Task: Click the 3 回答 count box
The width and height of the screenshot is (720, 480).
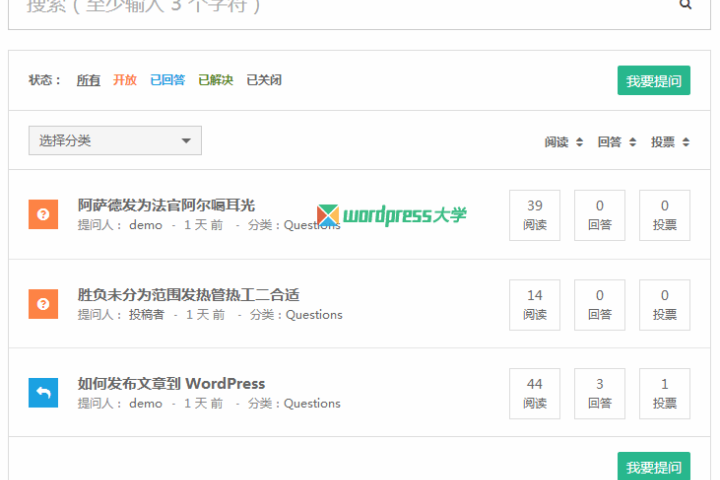Action: pos(600,394)
